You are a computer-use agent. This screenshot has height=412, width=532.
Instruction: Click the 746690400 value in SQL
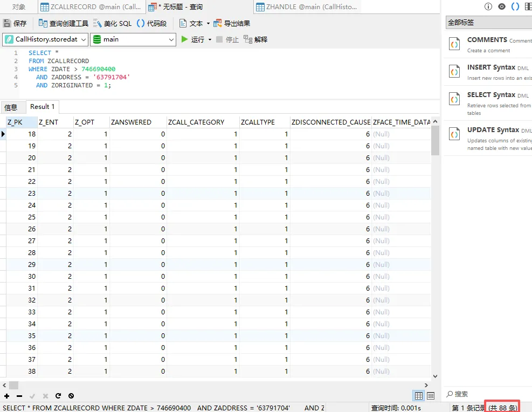tap(99, 69)
